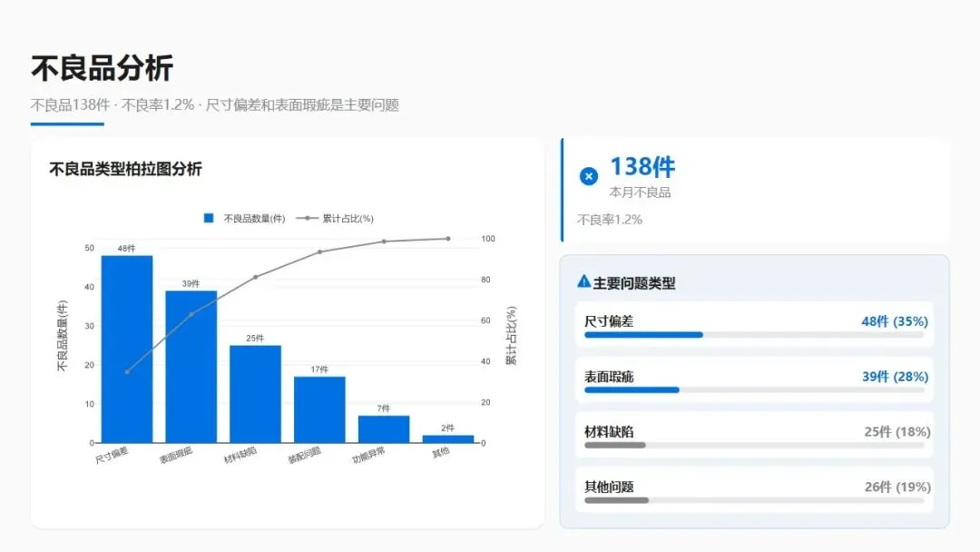This screenshot has width=980, height=552.
Task: Click the 主要问题类型 heading
Action: coord(633,283)
